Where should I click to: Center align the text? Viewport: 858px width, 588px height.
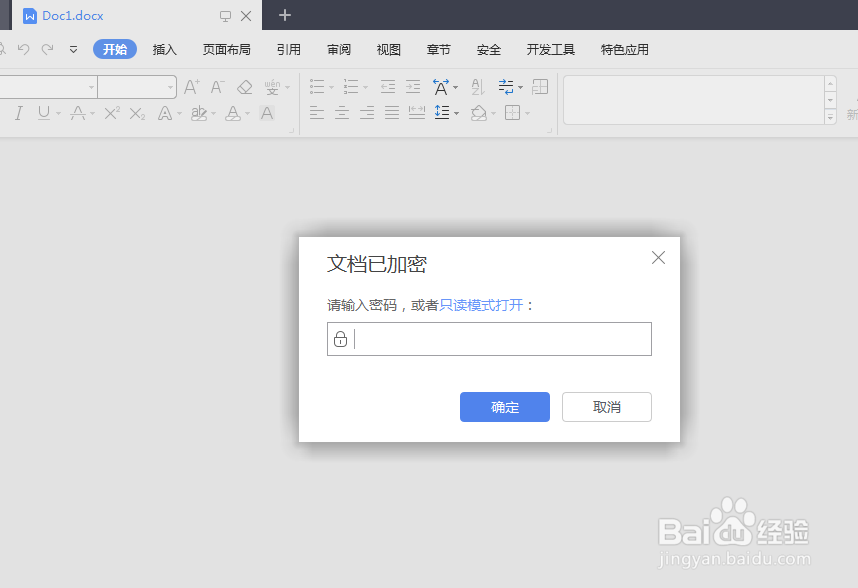341,112
